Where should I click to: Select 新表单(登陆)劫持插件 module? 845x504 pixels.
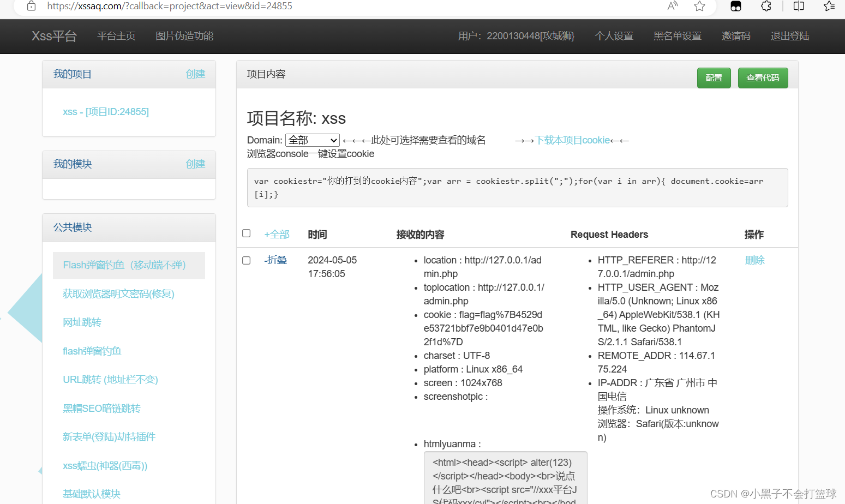[109, 437]
